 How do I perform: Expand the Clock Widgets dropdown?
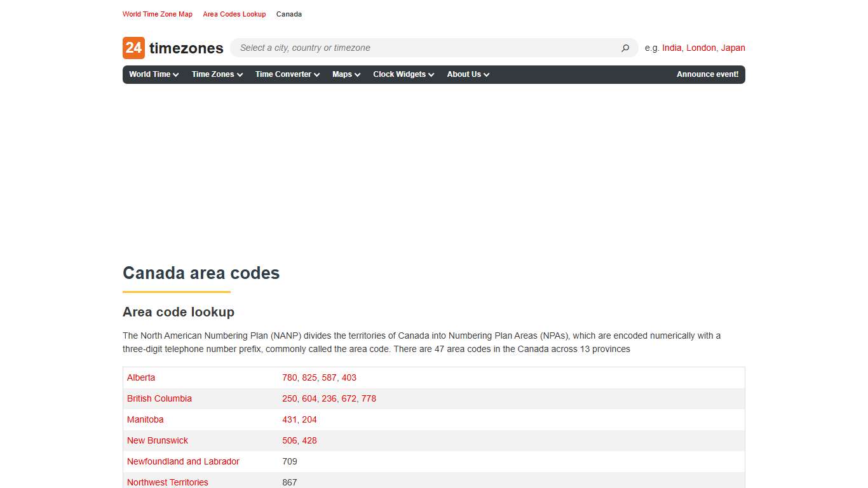tap(403, 74)
